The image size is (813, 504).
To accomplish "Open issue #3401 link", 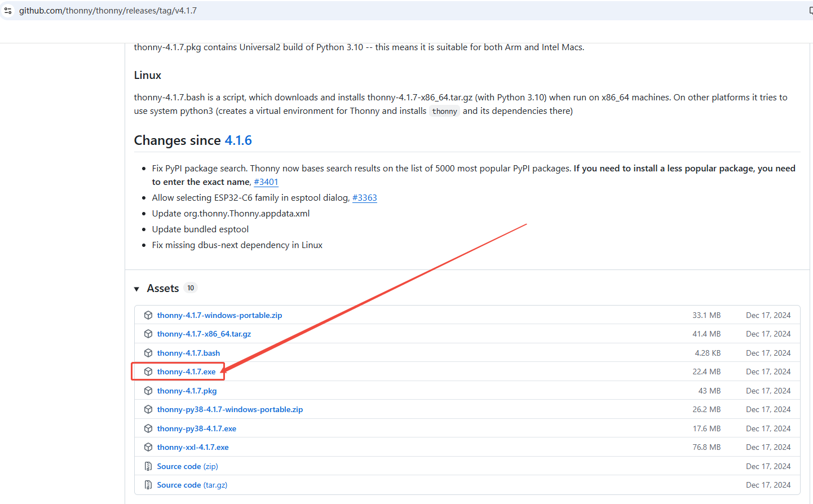I will tap(266, 182).
